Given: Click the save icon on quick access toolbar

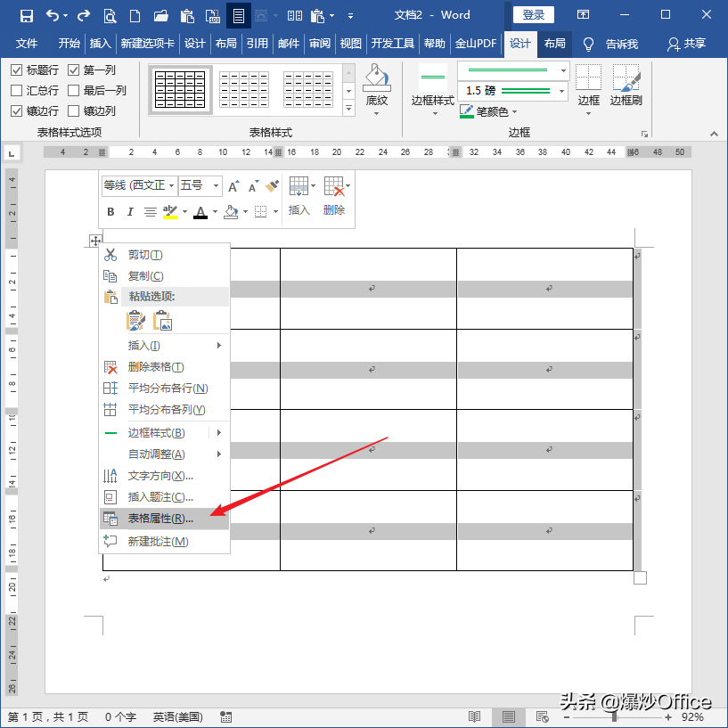Looking at the screenshot, I should [27, 15].
